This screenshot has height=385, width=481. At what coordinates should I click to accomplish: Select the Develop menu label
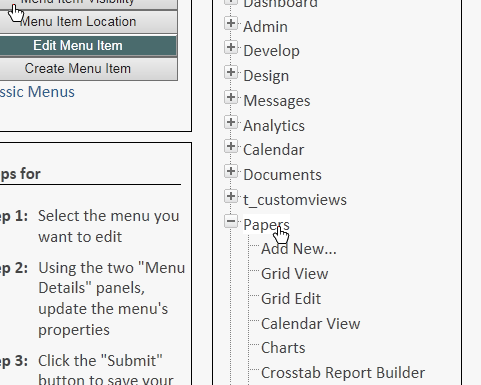click(x=271, y=51)
